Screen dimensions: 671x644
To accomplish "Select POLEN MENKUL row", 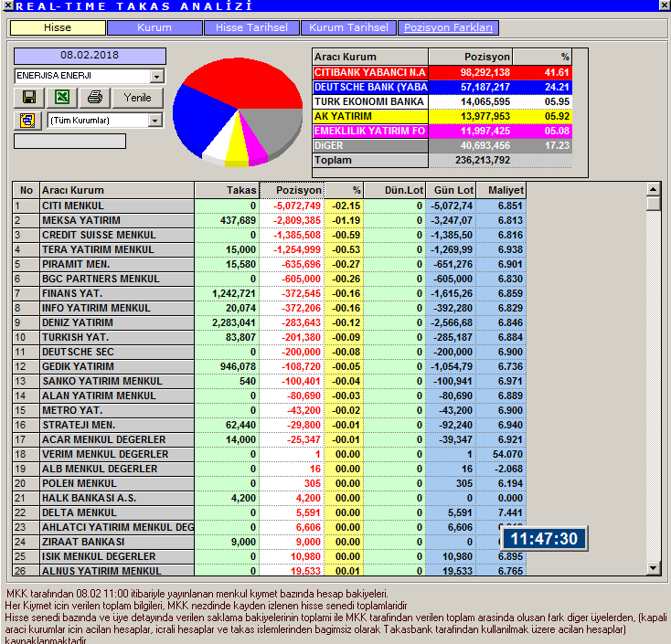I will pyautogui.click(x=270, y=483).
